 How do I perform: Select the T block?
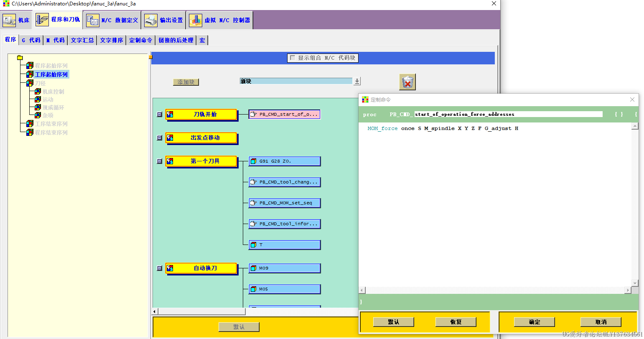285,245
